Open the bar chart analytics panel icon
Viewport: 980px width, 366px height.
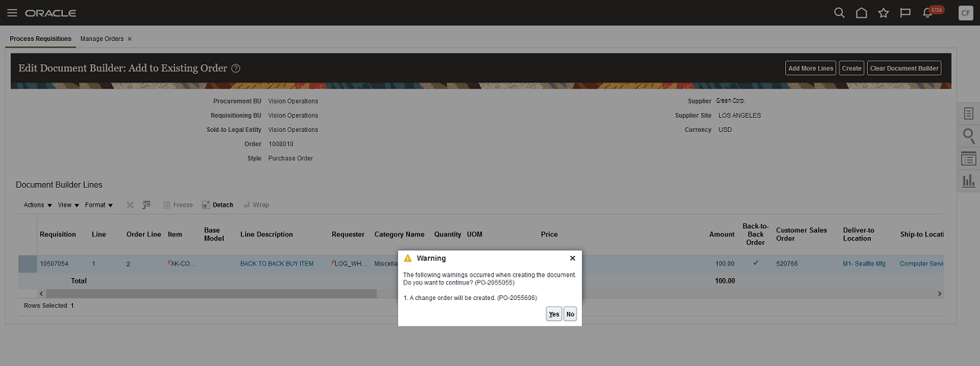[x=969, y=181]
